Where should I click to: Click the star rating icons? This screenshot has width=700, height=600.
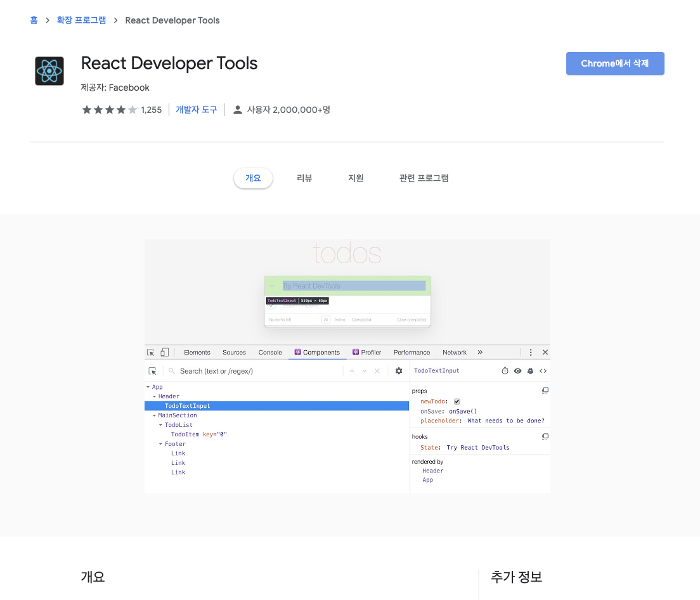(109, 110)
